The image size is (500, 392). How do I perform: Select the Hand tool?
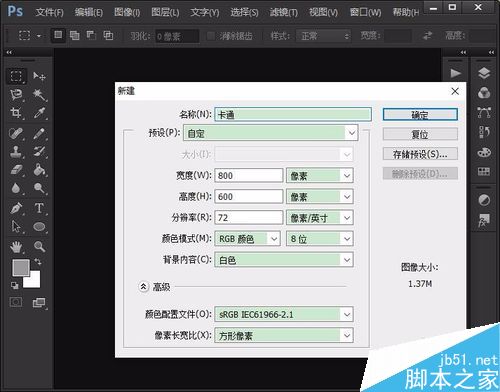tap(16, 247)
